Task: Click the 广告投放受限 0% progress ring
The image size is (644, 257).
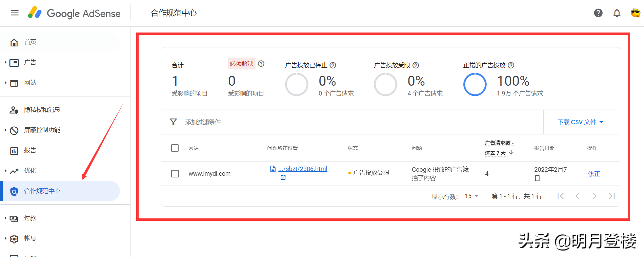Action: coord(385,85)
